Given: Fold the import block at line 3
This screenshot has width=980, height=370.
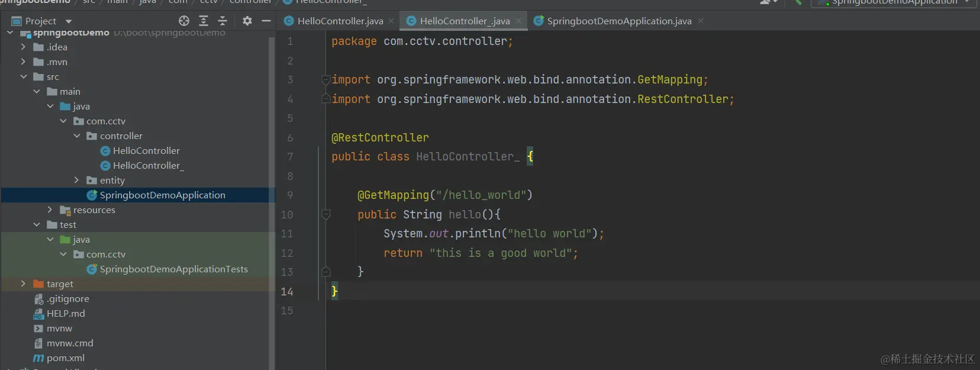Looking at the screenshot, I should (325, 79).
